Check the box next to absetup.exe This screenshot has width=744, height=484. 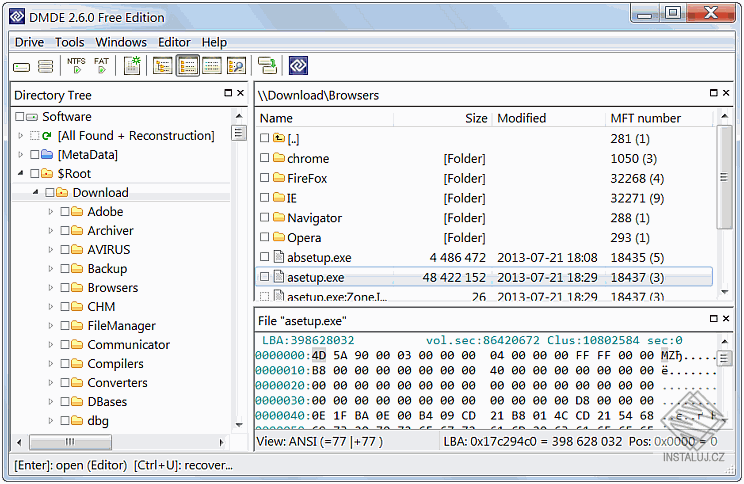point(265,257)
